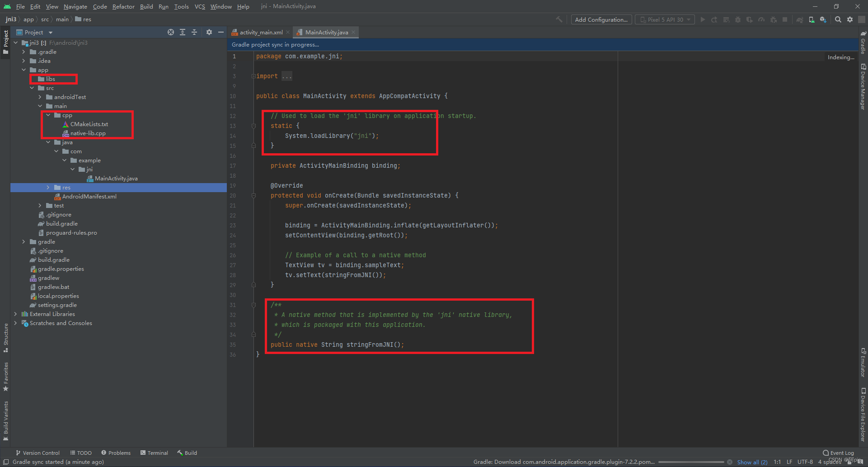Click the Stop square icon in toolbar
Image resolution: width=868 pixels, height=467 pixels.
785,19
